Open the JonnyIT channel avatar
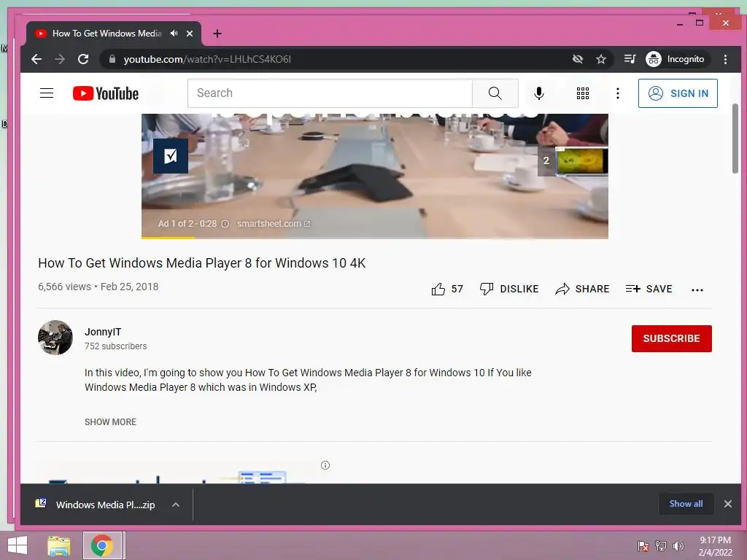 [x=55, y=338]
